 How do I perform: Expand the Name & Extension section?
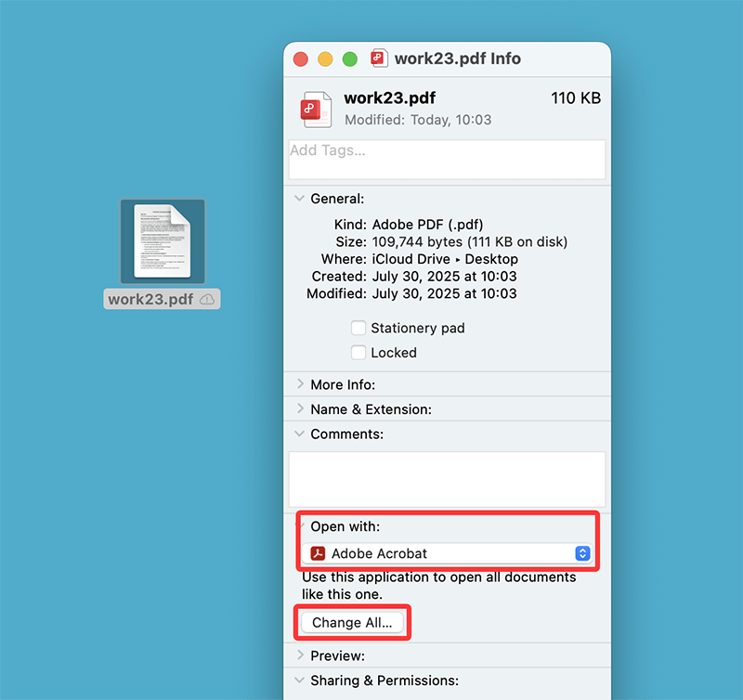[299, 408]
